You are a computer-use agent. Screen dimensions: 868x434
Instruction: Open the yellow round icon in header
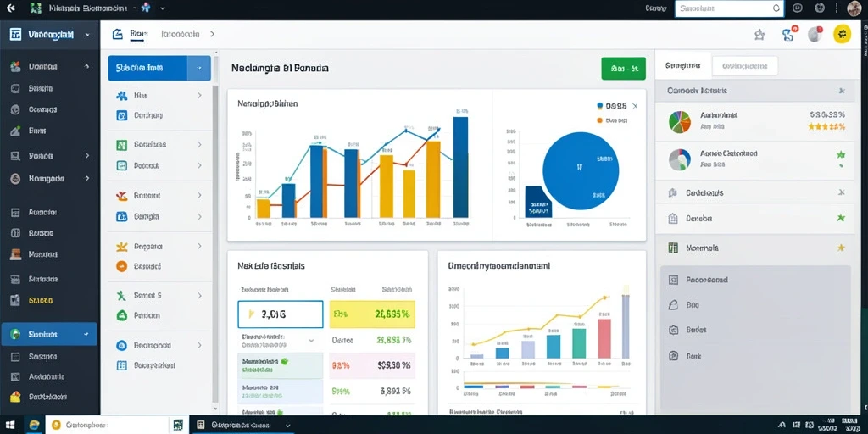tap(842, 34)
